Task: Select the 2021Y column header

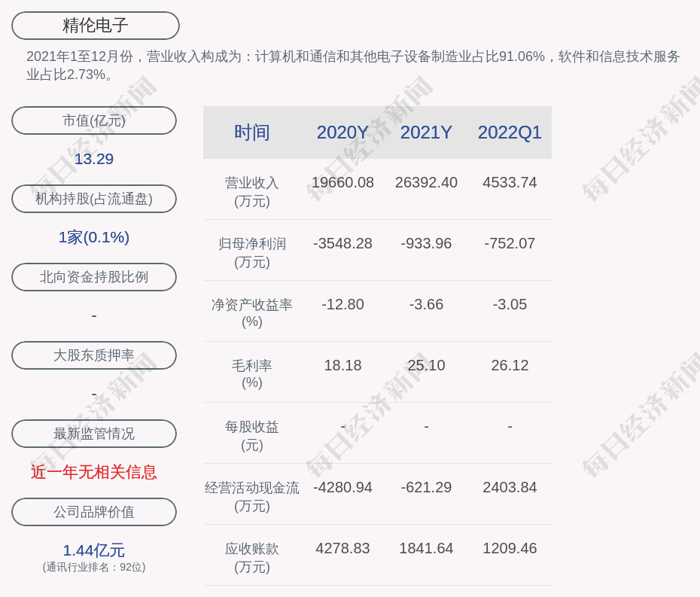Action: pos(426,132)
